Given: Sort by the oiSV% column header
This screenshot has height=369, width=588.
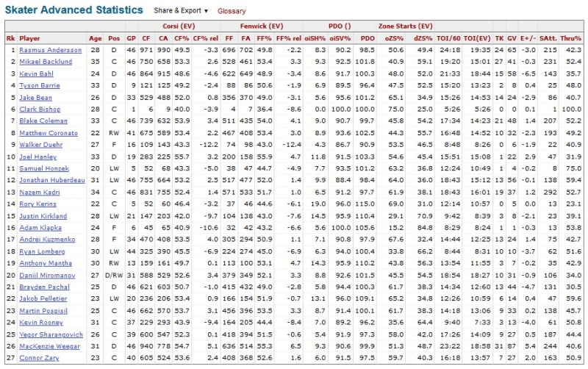Looking at the screenshot, I should click(x=340, y=38).
